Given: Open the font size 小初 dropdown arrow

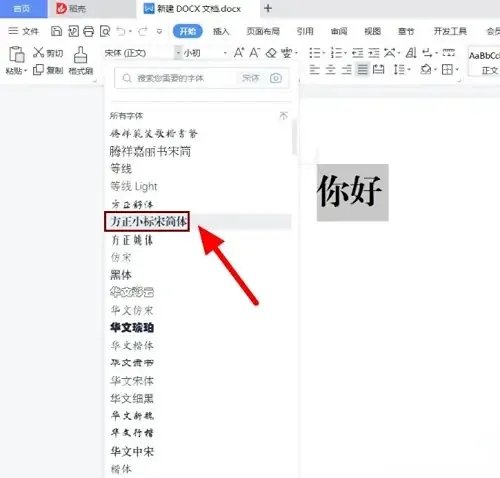Looking at the screenshot, I should click(225, 53).
